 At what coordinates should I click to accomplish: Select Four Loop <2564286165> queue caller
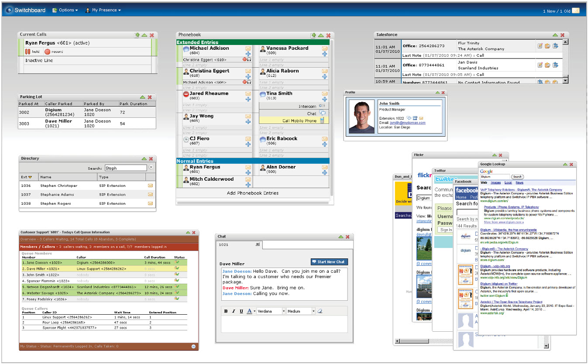[103, 322]
